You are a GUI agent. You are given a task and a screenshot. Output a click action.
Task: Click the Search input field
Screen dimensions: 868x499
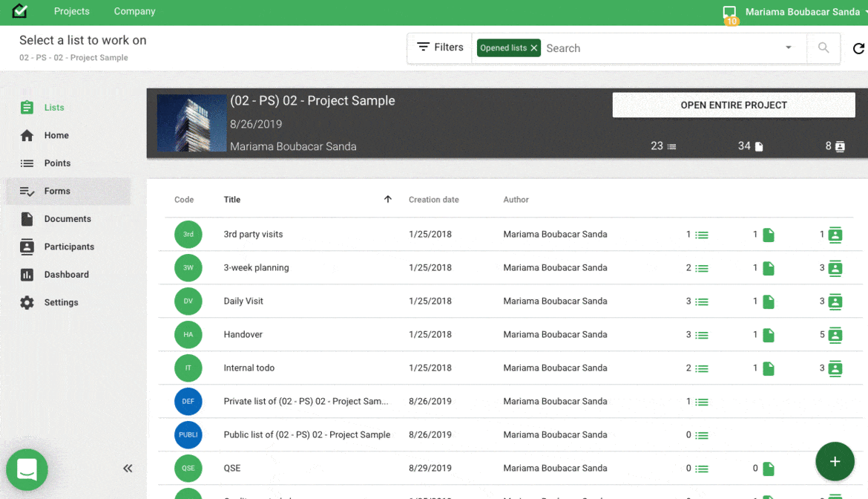tap(660, 48)
